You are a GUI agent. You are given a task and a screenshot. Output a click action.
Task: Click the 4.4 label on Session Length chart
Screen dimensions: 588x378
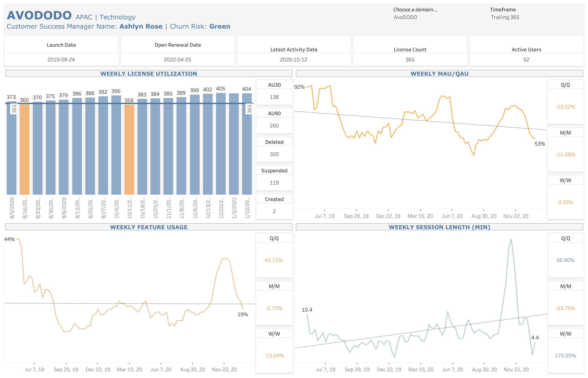(535, 337)
